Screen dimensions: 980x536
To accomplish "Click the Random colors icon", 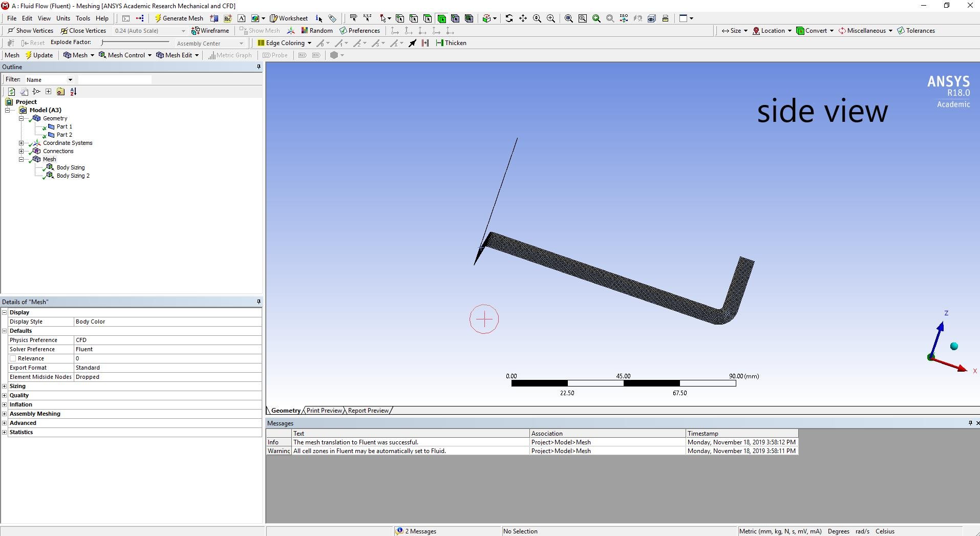I will (317, 31).
